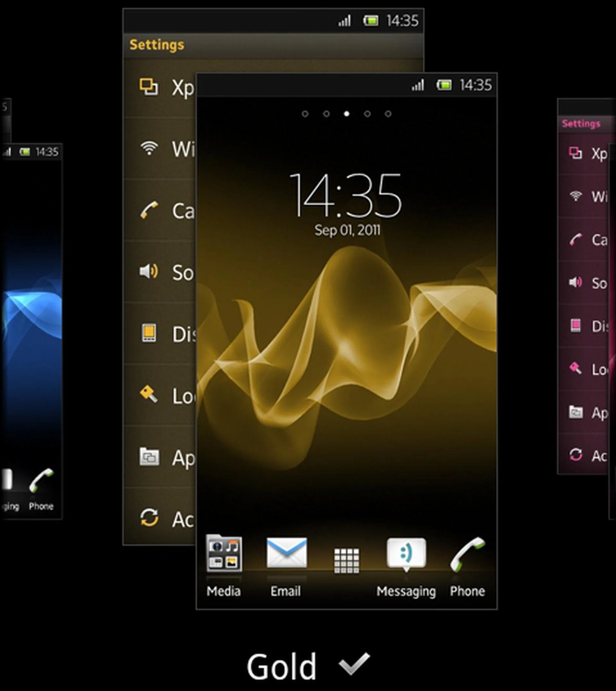
Task: Tap the last home screen page dot
Action: [x=388, y=114]
